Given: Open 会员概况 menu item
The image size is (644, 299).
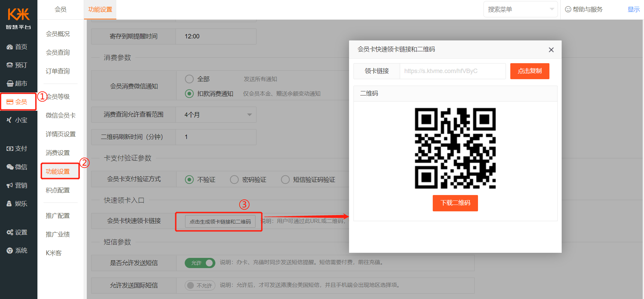Looking at the screenshot, I should (x=58, y=34).
